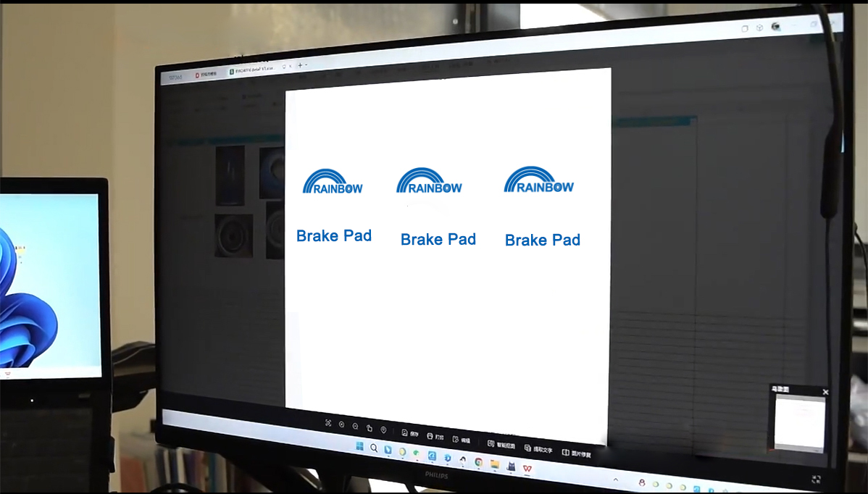The image size is (868, 494).
Task: Click the rotate icon in viewer toolbar
Action: [x=370, y=428]
